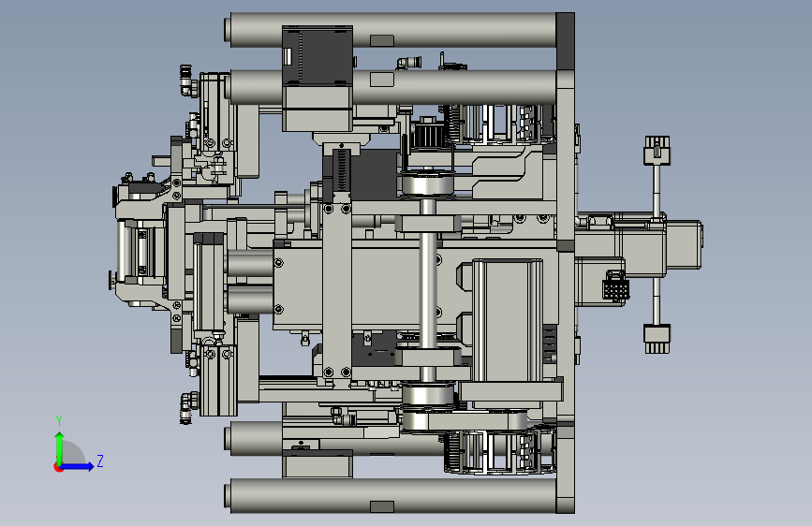Click the blue Z axis arrow of the triad

[x=78, y=466]
